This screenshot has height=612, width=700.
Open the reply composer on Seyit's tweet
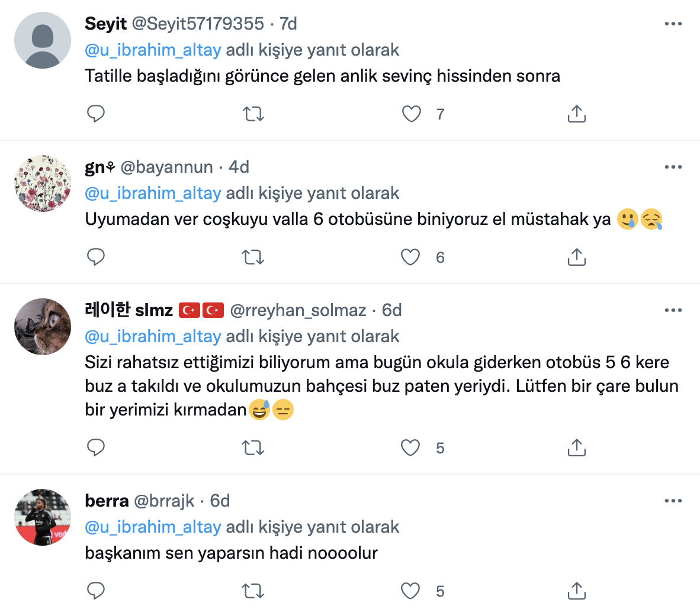[x=97, y=114]
